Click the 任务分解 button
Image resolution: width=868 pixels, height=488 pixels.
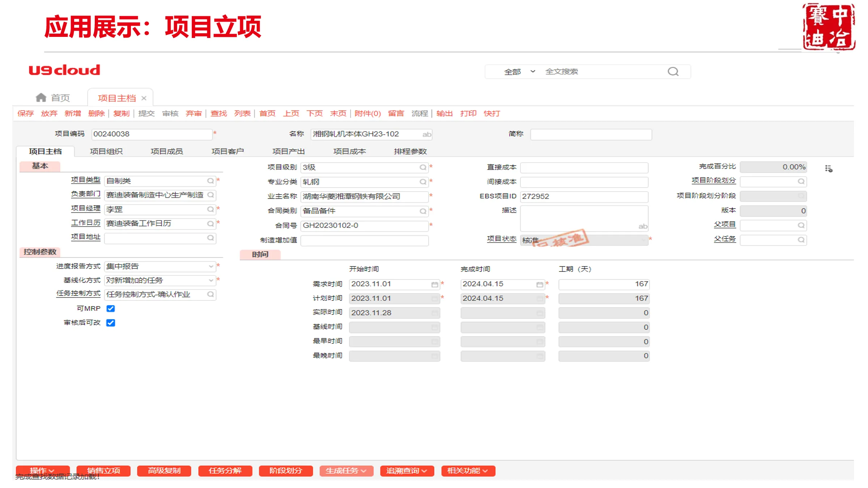coord(225,471)
